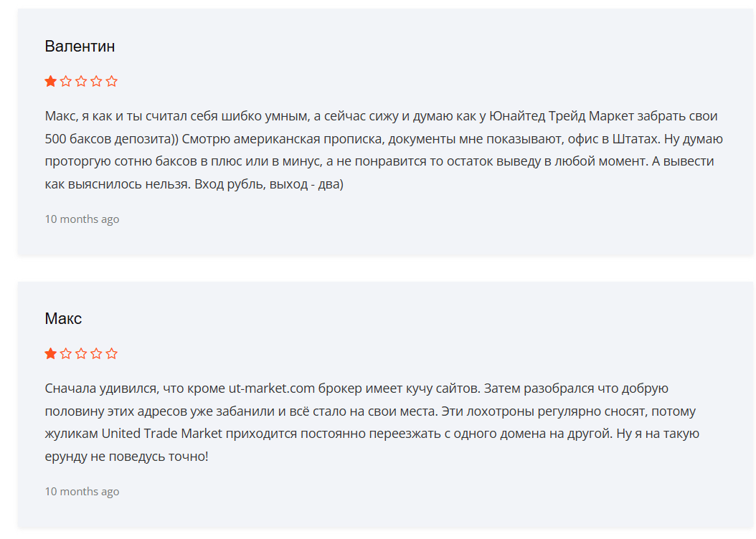This screenshot has height=539, width=756.
Task: Click the "10 months ago" timestamp under Макс's review
Action: (82, 492)
